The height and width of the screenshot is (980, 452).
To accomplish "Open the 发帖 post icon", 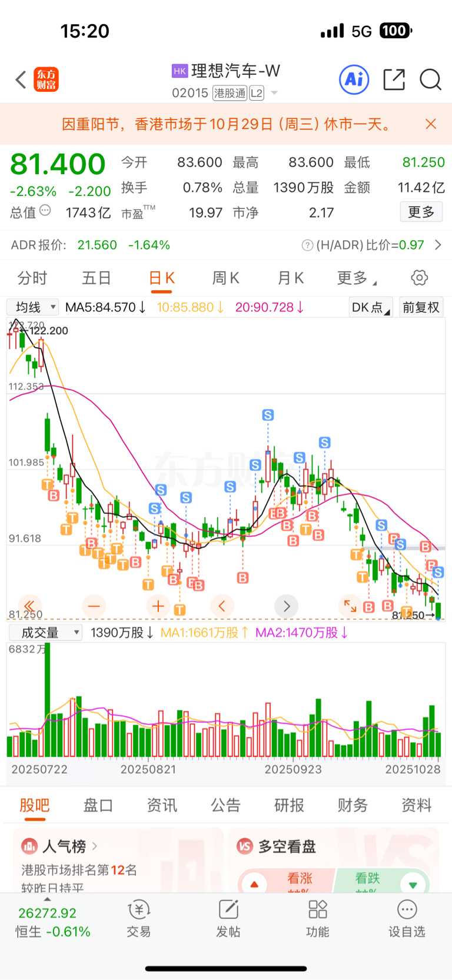I will [228, 910].
